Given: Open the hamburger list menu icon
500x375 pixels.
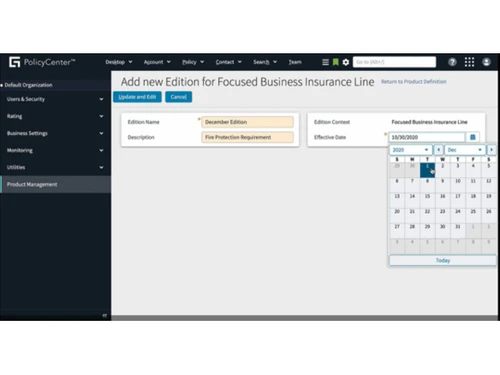Looking at the screenshot, I should (325, 62).
